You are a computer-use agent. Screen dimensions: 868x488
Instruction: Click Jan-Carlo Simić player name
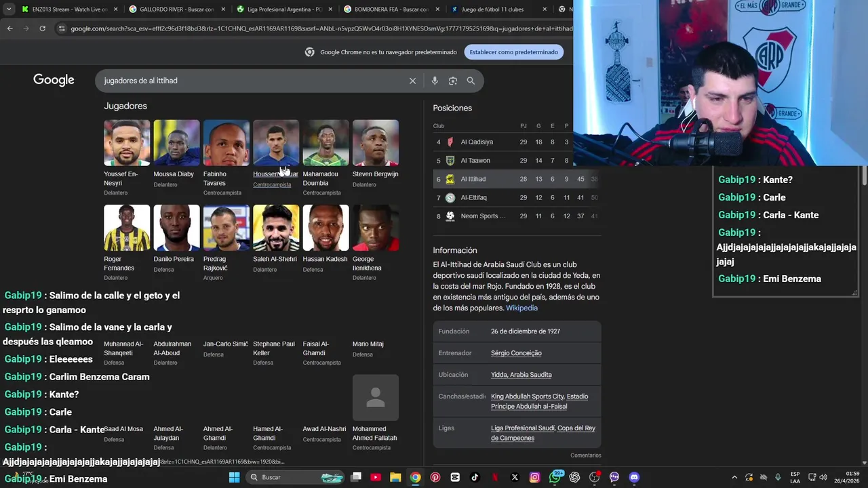point(226,344)
